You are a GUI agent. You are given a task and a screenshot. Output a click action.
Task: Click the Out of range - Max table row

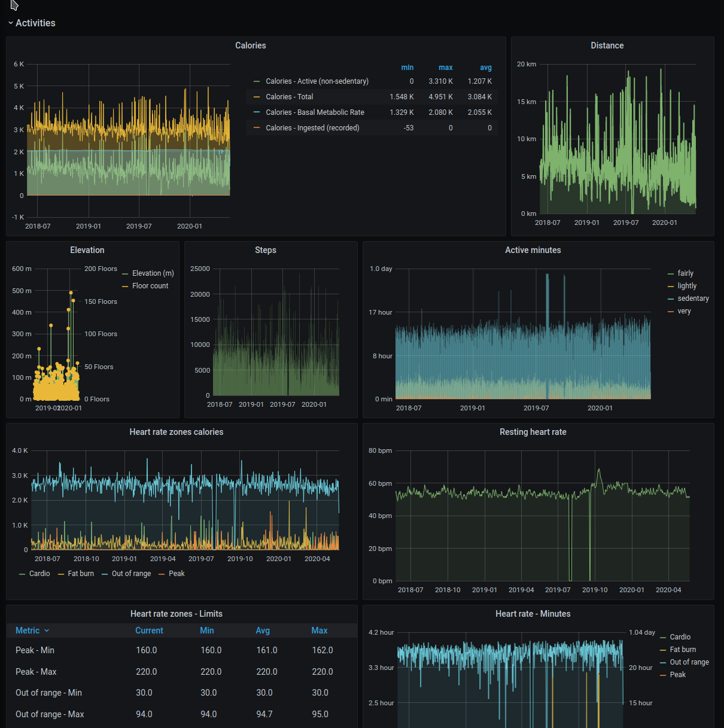50,714
